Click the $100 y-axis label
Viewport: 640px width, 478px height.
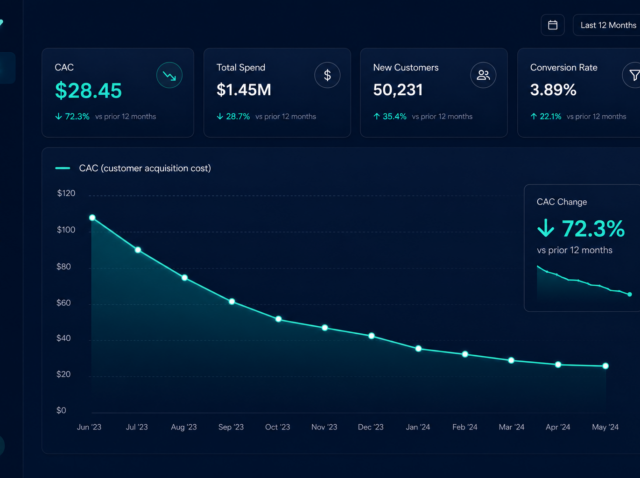[66, 230]
